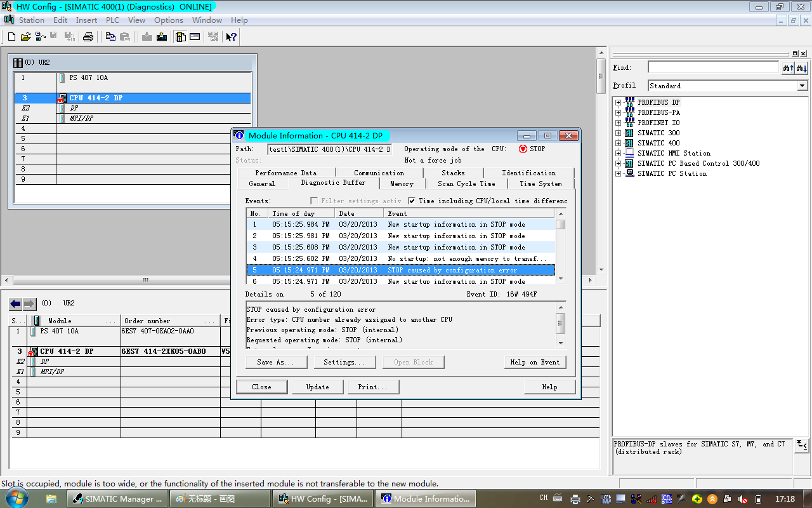Click the volume muted tray icon
Screen dimensions: 812x508
pos(742,498)
